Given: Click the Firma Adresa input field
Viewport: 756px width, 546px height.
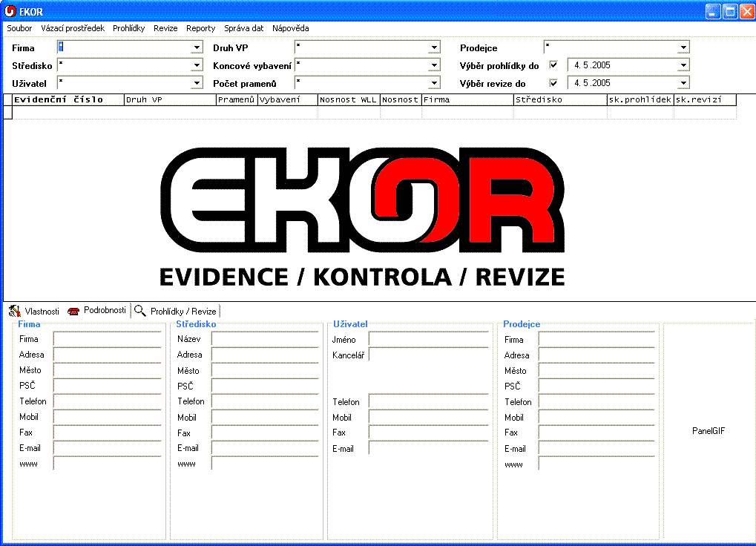Looking at the screenshot, I should [107, 355].
